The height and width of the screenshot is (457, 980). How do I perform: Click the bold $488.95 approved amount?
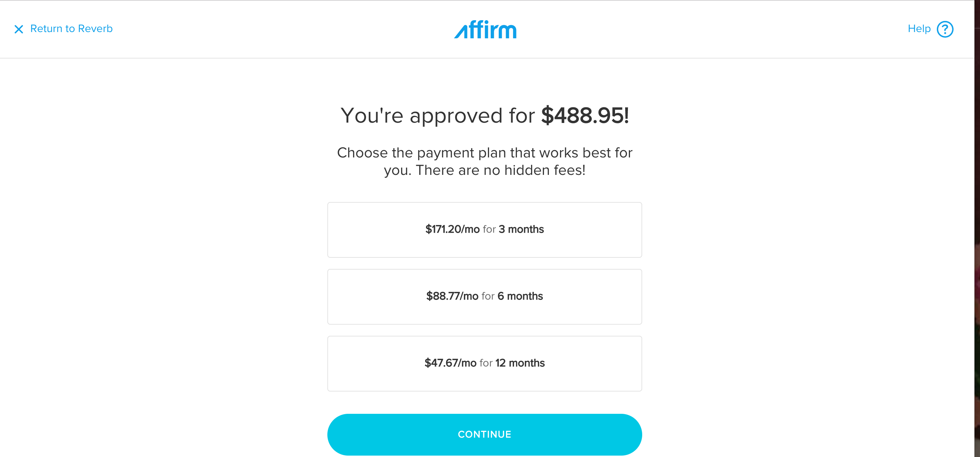tap(585, 116)
